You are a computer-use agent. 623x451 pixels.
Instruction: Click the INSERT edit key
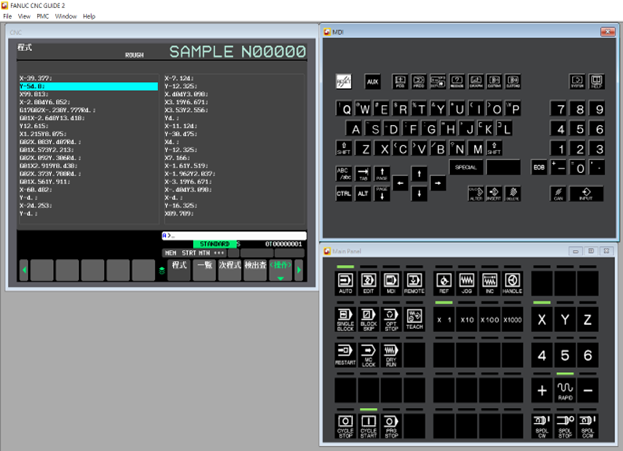pyautogui.click(x=494, y=194)
